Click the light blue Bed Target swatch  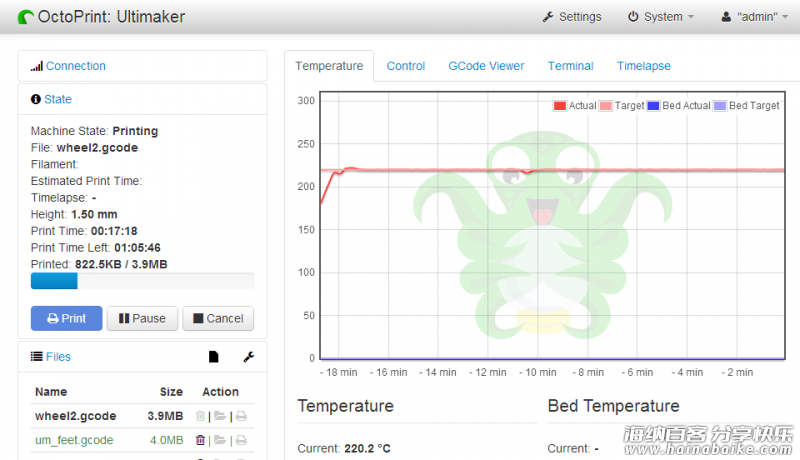[720, 106]
